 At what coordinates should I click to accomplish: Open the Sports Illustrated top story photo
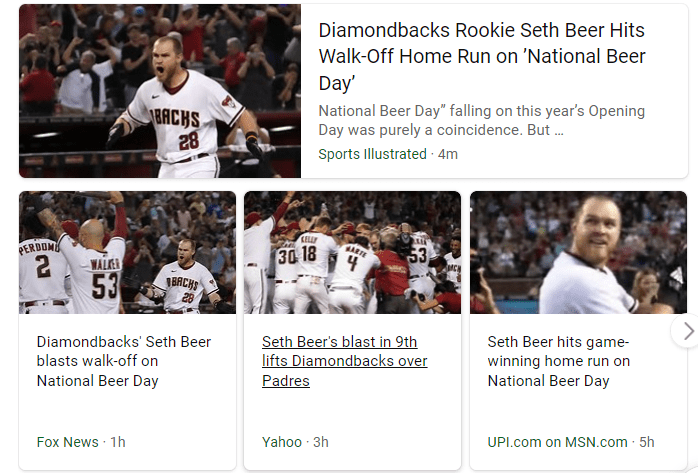(160, 91)
